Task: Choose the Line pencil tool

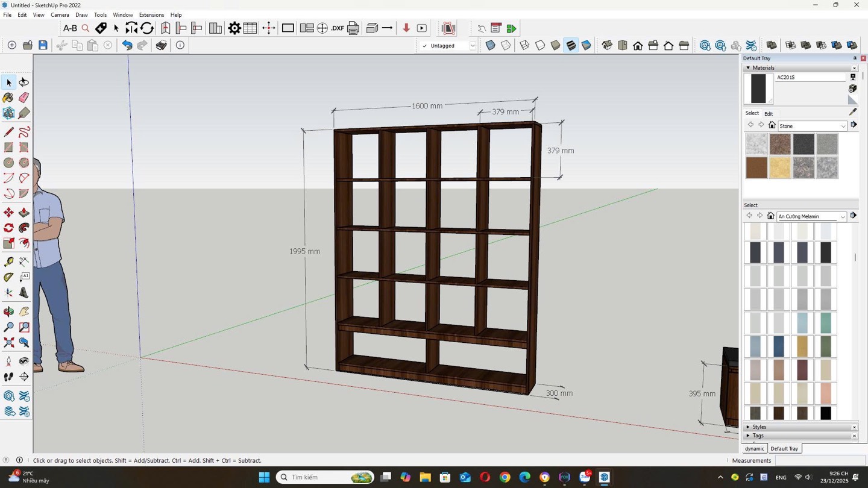Action: click(x=8, y=132)
